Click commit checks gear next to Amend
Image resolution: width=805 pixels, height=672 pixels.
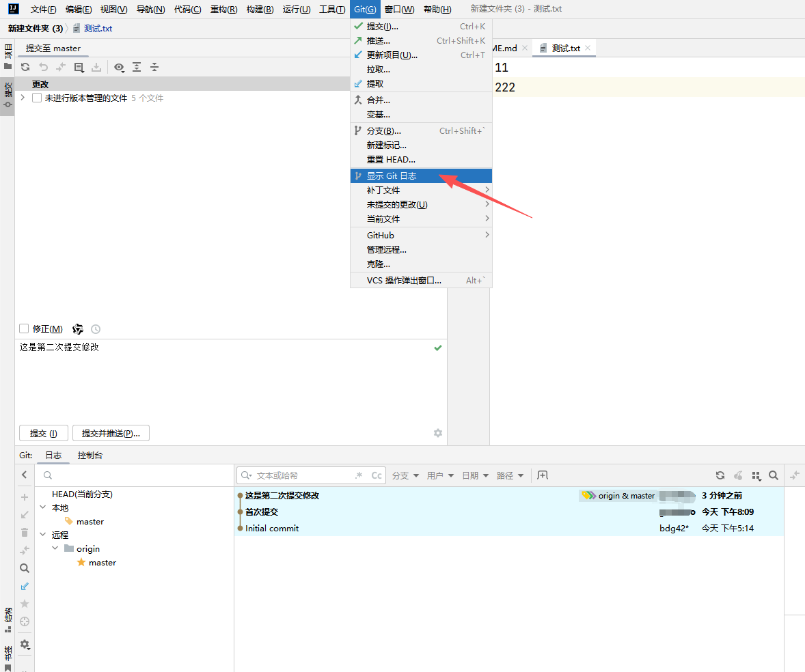[x=77, y=328]
